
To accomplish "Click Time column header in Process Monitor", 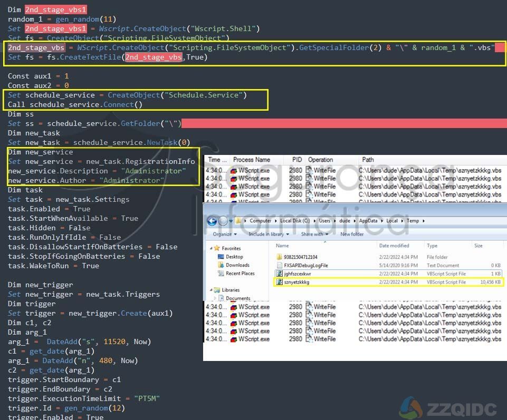I will click(217, 160).
